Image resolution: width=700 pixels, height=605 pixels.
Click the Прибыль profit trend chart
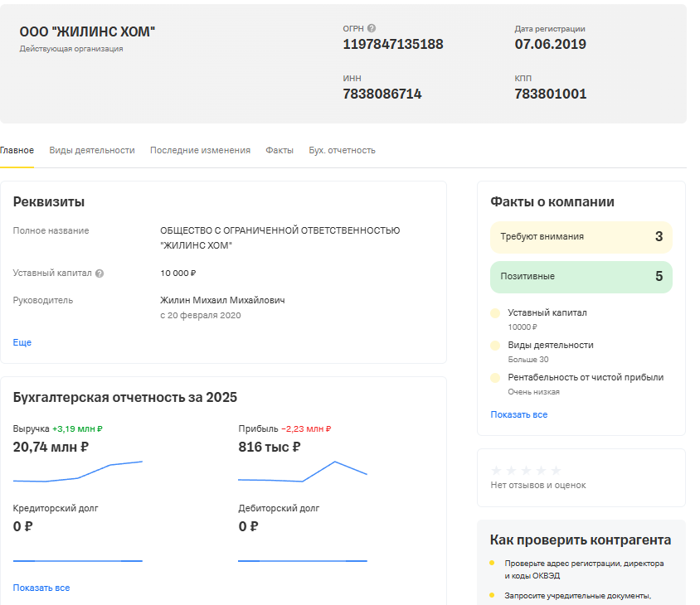303,472
